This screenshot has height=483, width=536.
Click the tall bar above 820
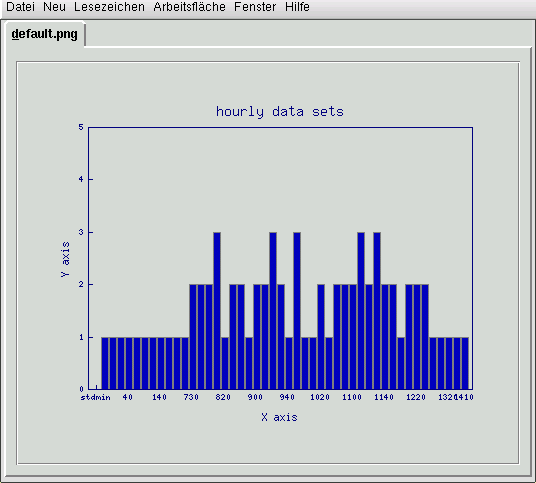[217, 311]
